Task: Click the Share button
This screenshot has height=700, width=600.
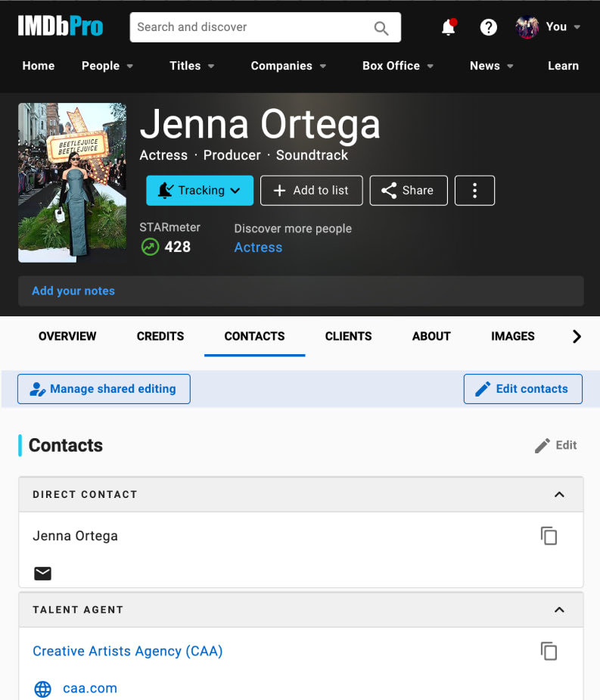Action: point(409,191)
